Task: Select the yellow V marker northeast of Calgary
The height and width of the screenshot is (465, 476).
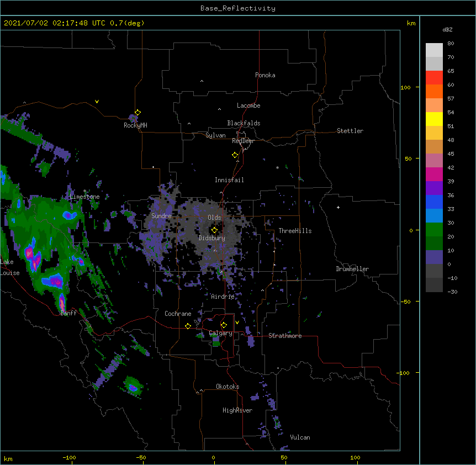Action: [237, 323]
